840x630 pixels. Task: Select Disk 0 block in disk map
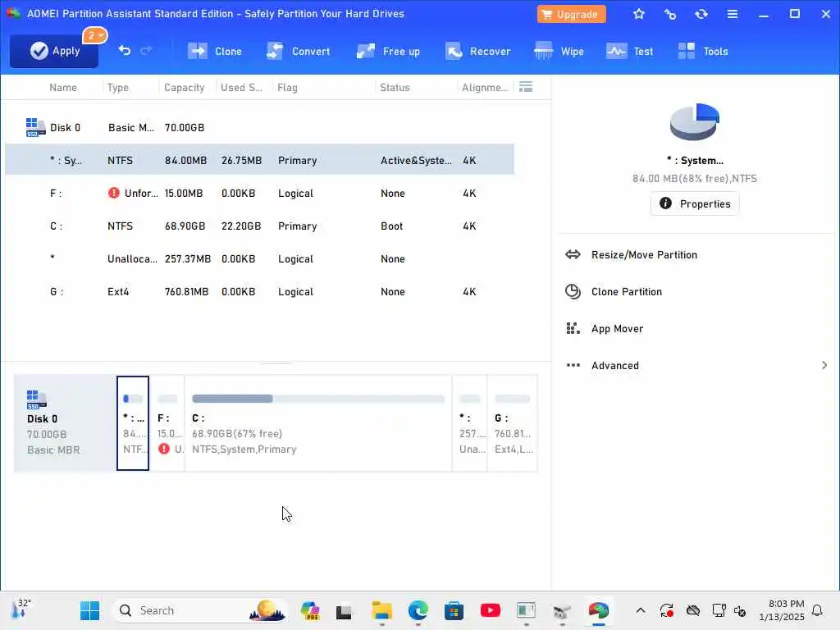click(65, 423)
